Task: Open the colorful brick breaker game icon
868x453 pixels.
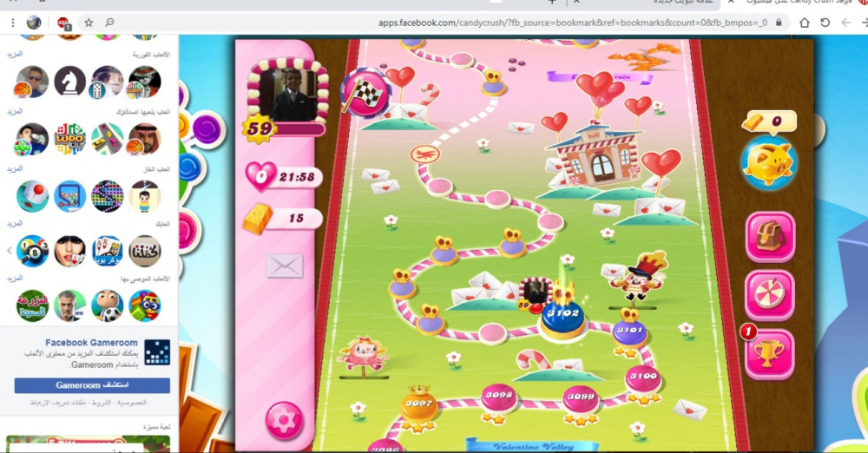Action: click(x=108, y=196)
